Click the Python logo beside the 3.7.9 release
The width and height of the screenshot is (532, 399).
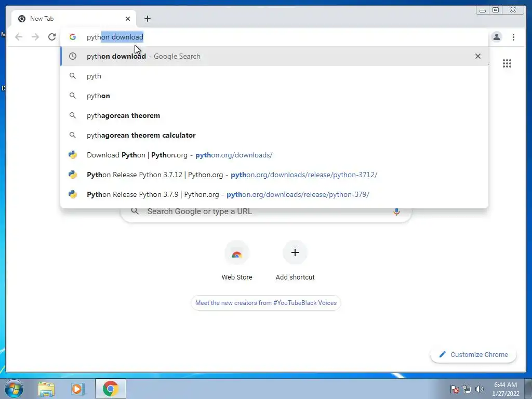pyautogui.click(x=73, y=194)
